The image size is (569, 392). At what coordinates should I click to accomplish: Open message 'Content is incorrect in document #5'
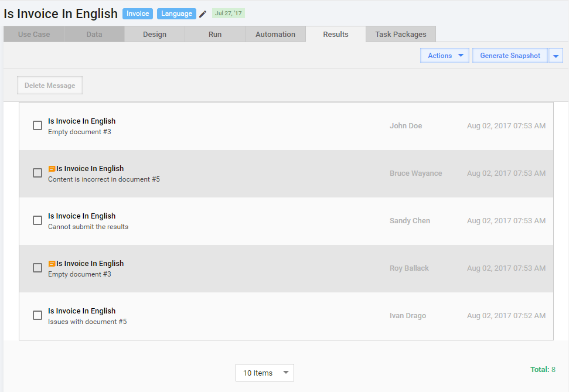pos(104,179)
